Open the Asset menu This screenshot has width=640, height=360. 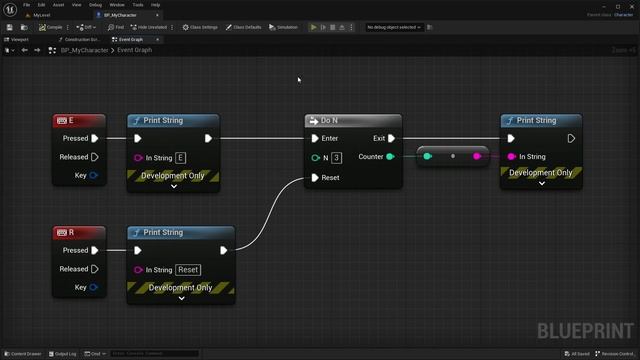coord(58,5)
